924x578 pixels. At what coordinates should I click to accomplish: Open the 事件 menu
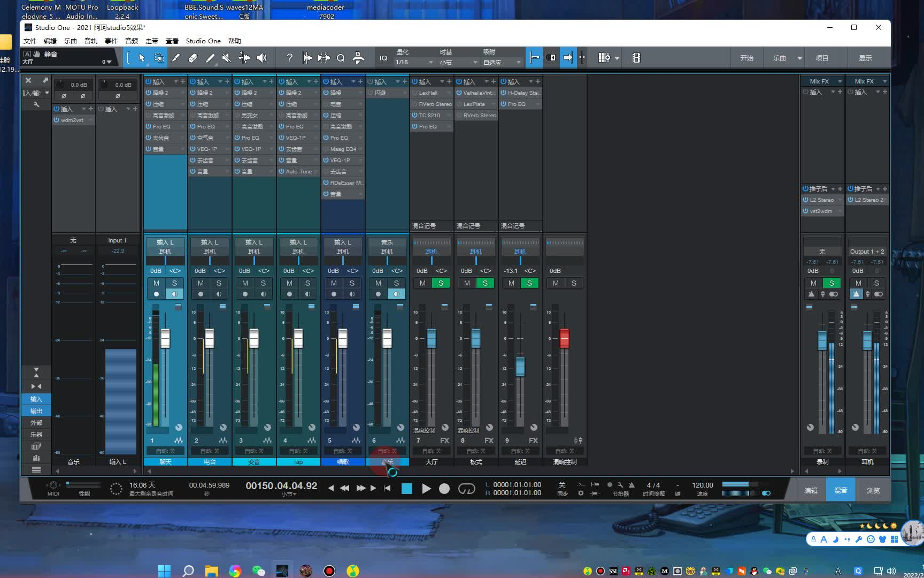111,41
